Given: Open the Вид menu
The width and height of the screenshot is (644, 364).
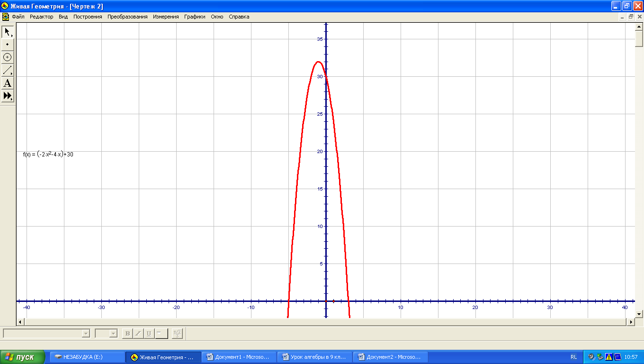Looking at the screenshot, I should coord(63,17).
